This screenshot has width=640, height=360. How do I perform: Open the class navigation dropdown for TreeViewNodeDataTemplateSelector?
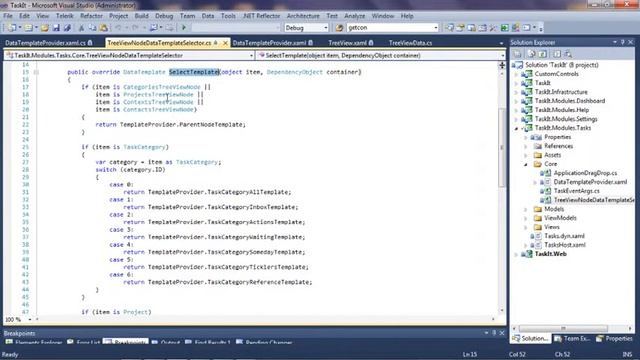(x=251, y=56)
